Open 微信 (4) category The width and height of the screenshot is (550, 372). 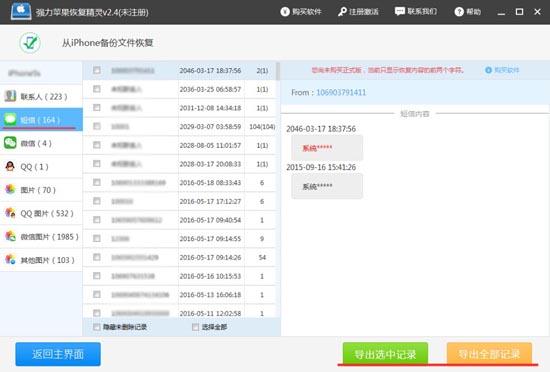click(41, 143)
